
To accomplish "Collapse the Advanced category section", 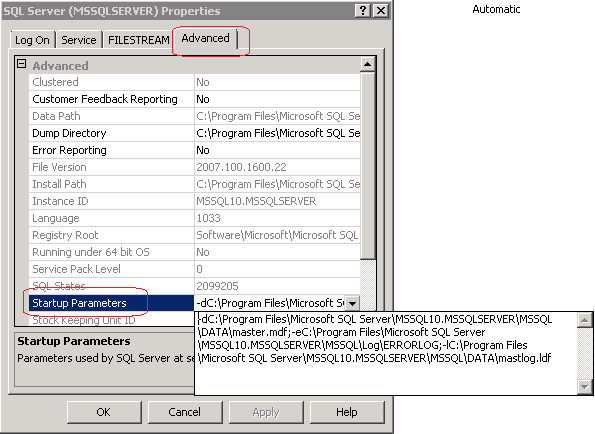I will pyautogui.click(x=22, y=64).
